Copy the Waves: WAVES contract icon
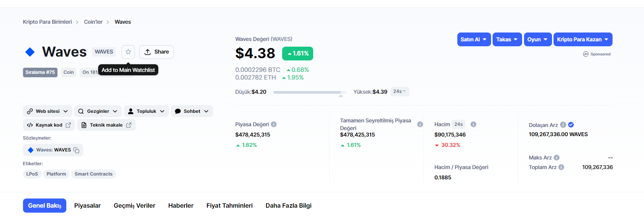The image size is (644, 218). [x=76, y=150]
